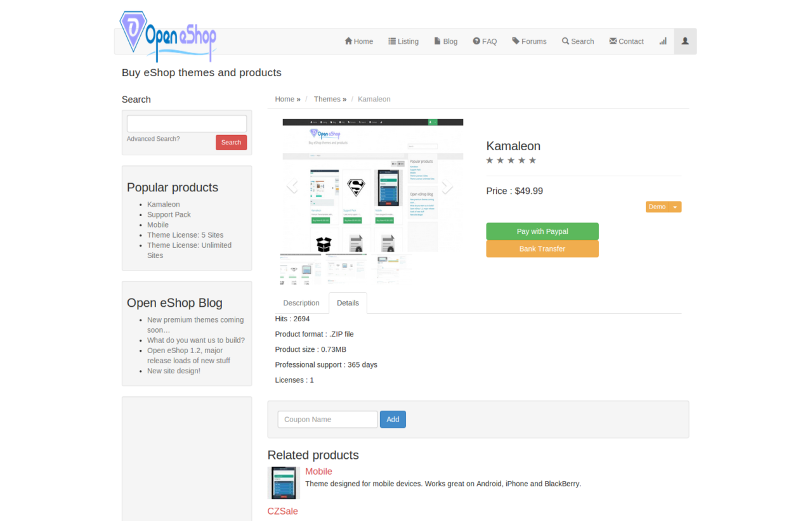
Task: Open the CZSale related product link
Action: 282,511
